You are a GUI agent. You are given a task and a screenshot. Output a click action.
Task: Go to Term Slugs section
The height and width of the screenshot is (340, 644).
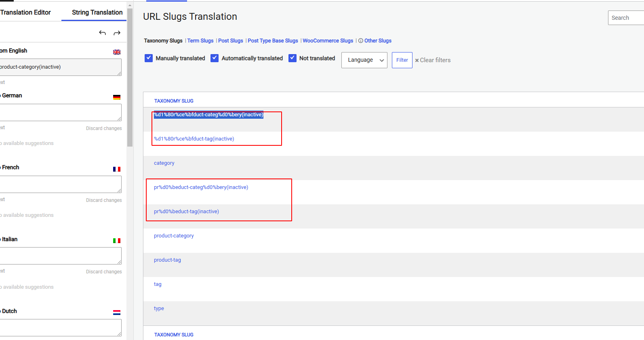(200, 41)
